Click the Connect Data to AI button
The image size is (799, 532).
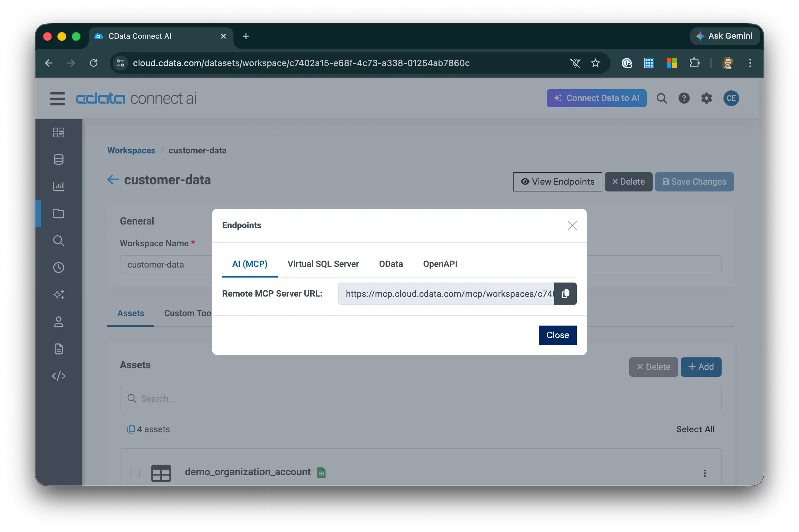pyautogui.click(x=596, y=98)
